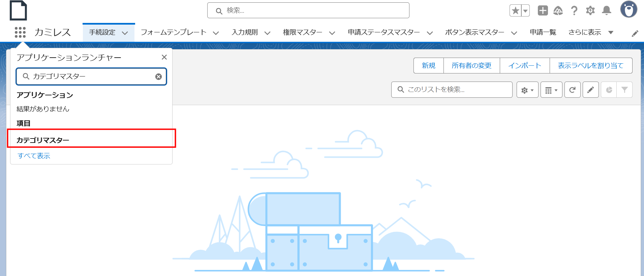Viewport: 644px width, 276px height.
Task: Open the 申請ステータスマスター tab
Action: [x=384, y=32]
